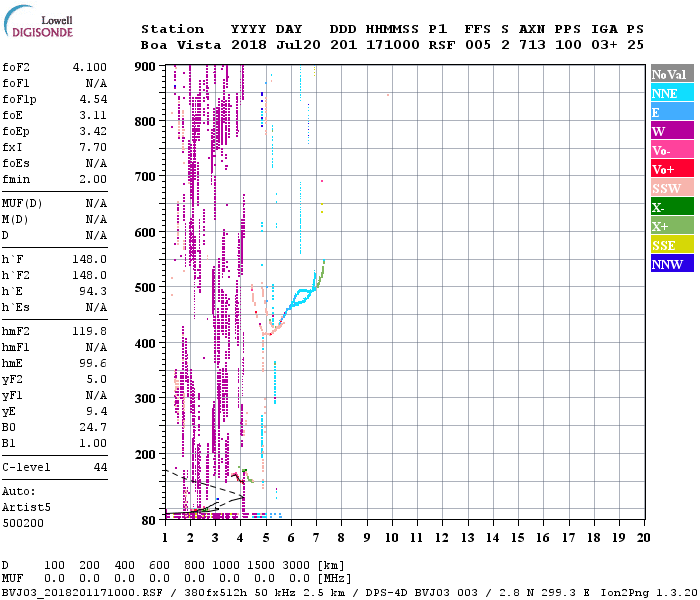Select the SSW salmon legend swatch

(x=672, y=188)
